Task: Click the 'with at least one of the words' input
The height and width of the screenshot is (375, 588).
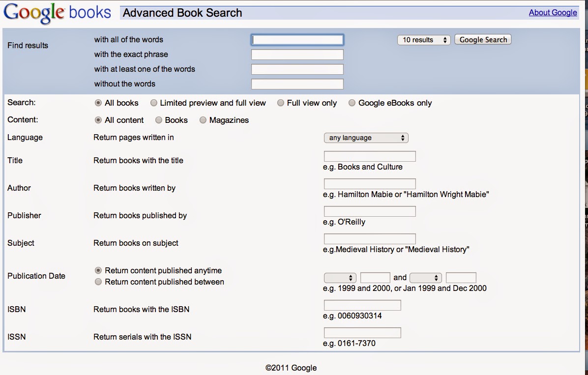Action: (x=297, y=69)
